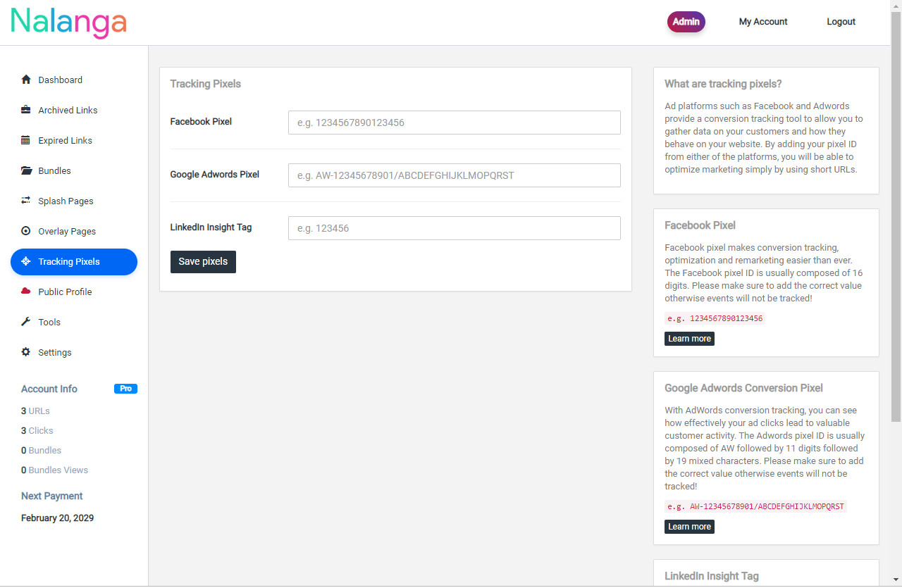Click Save pixels
The width and height of the screenshot is (902, 588).
(203, 261)
